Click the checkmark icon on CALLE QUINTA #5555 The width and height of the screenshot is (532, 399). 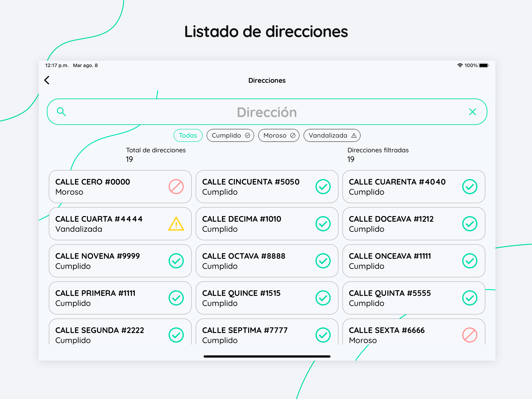pyautogui.click(x=469, y=298)
